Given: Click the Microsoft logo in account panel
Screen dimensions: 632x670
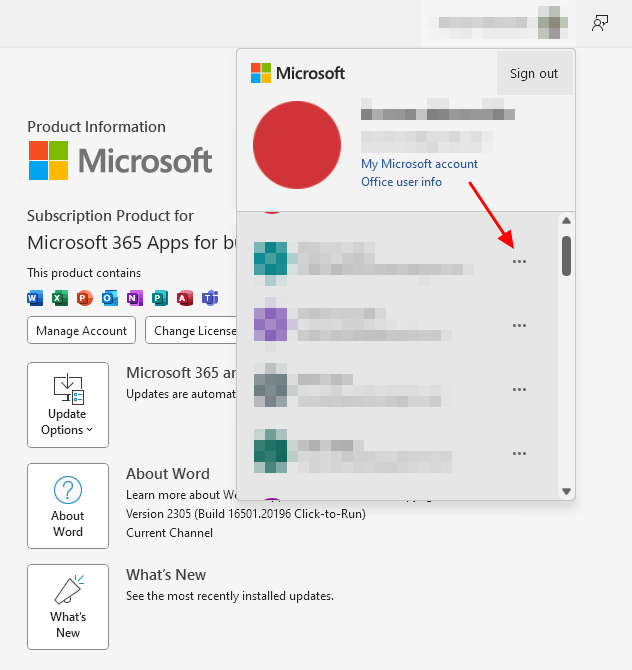Looking at the screenshot, I should (x=298, y=73).
